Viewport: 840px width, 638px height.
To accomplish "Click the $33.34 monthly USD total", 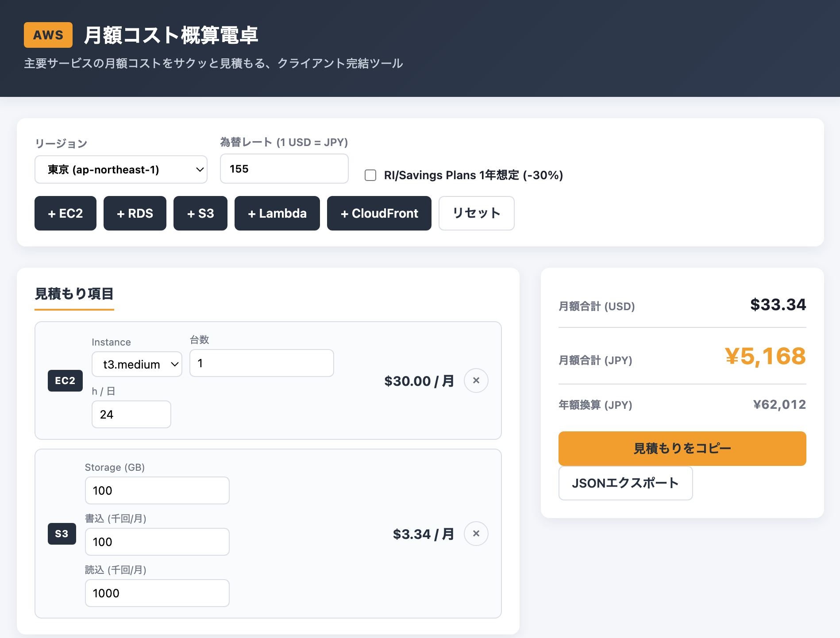I will (x=778, y=305).
